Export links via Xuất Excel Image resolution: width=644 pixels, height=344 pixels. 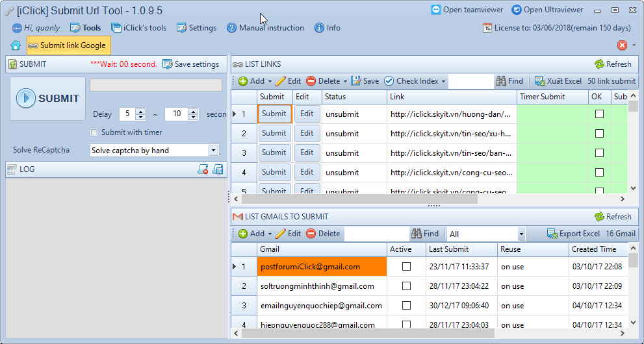coord(558,81)
